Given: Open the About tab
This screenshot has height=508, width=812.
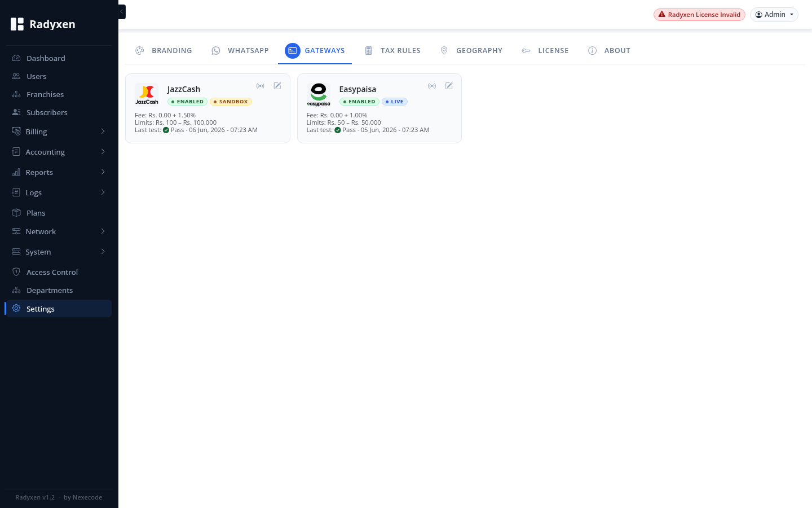Looking at the screenshot, I should 609,51.
